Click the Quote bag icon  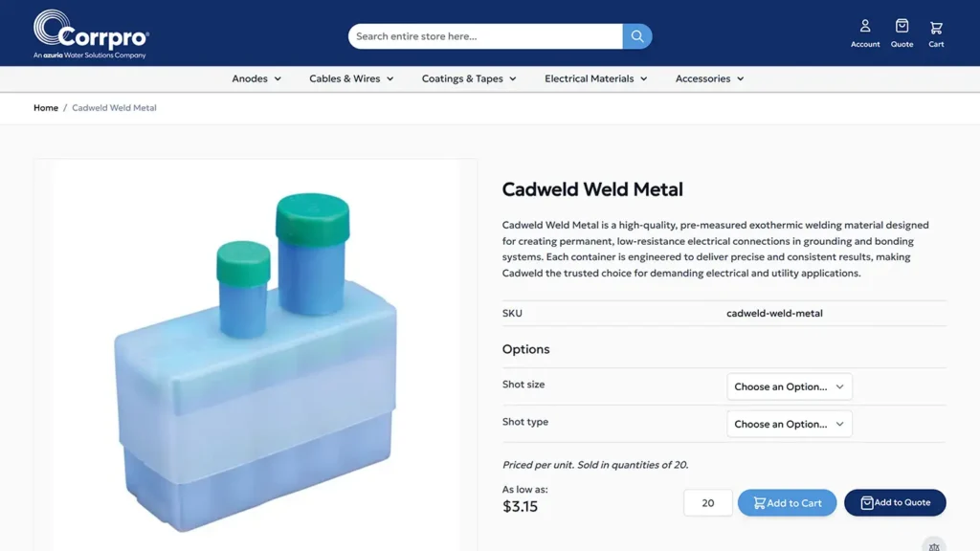point(901,25)
